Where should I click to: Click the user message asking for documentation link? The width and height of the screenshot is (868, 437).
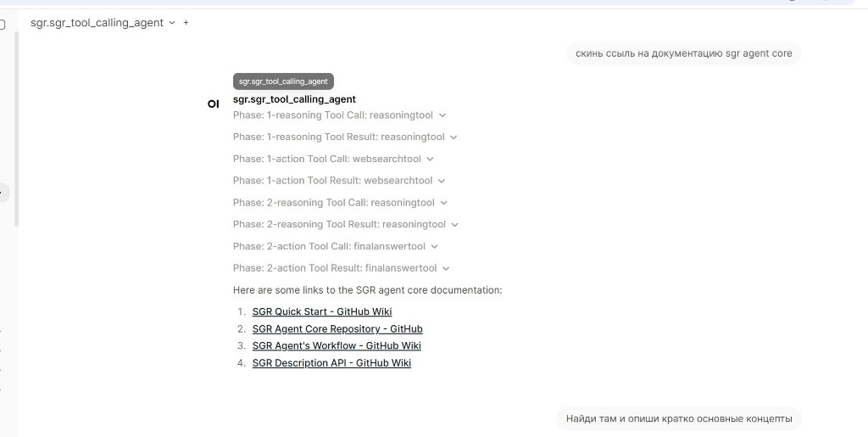tap(683, 53)
